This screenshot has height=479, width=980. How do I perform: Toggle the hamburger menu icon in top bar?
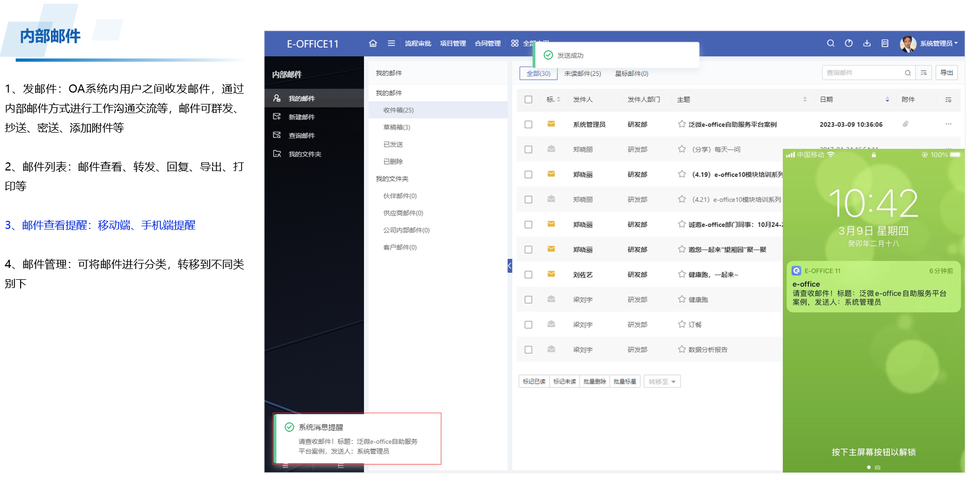391,43
